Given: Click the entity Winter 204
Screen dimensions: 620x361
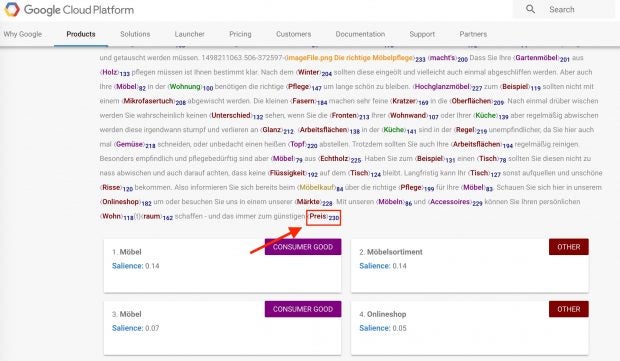Looking at the screenshot, I should pos(314,73).
